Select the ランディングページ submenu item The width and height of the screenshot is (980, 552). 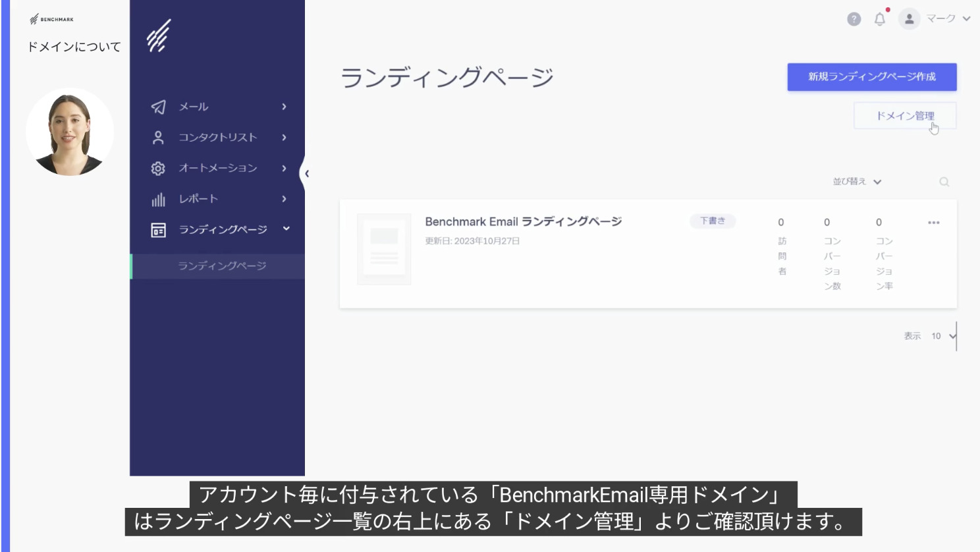[x=222, y=266]
